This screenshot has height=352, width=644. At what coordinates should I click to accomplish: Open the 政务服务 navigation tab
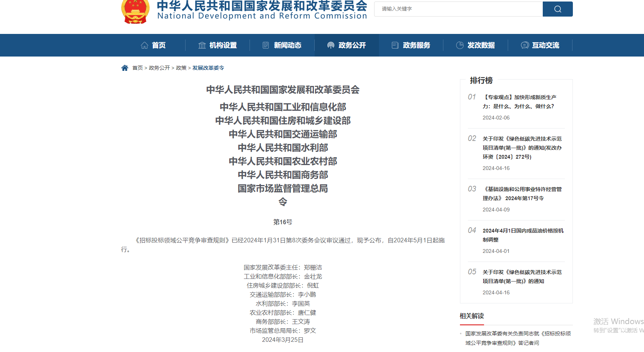click(x=411, y=45)
